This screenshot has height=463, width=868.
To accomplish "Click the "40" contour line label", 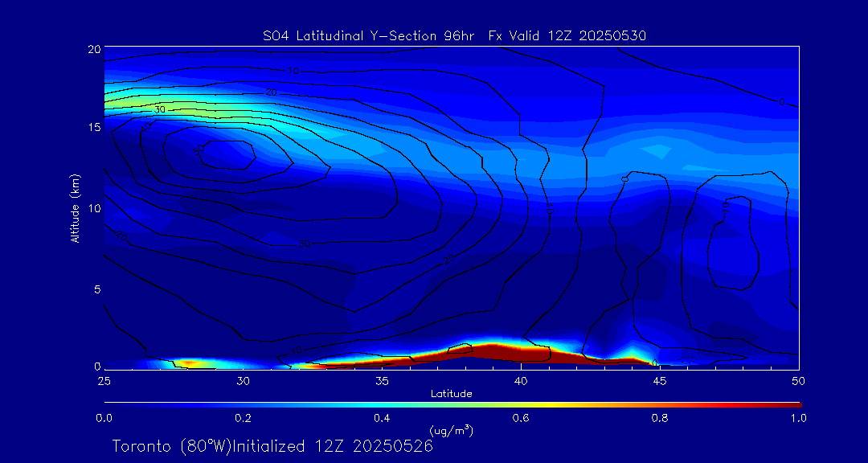I will pos(147,127).
